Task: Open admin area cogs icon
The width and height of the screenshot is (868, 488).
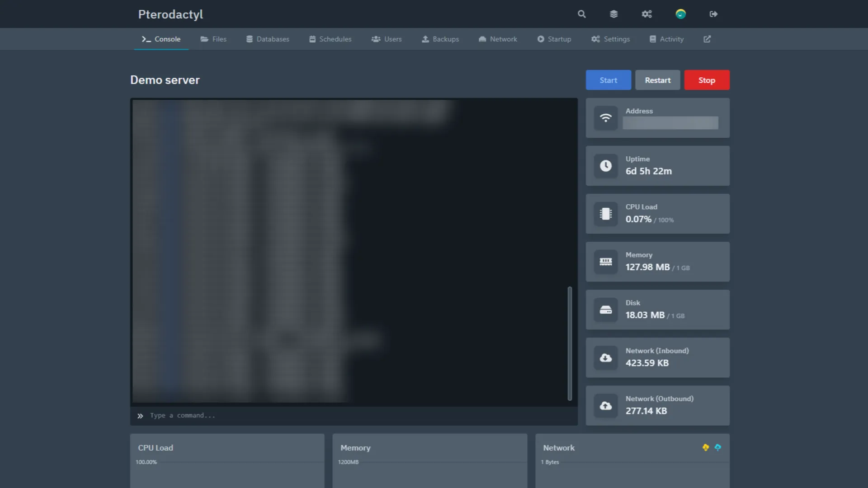Action: [x=647, y=14]
